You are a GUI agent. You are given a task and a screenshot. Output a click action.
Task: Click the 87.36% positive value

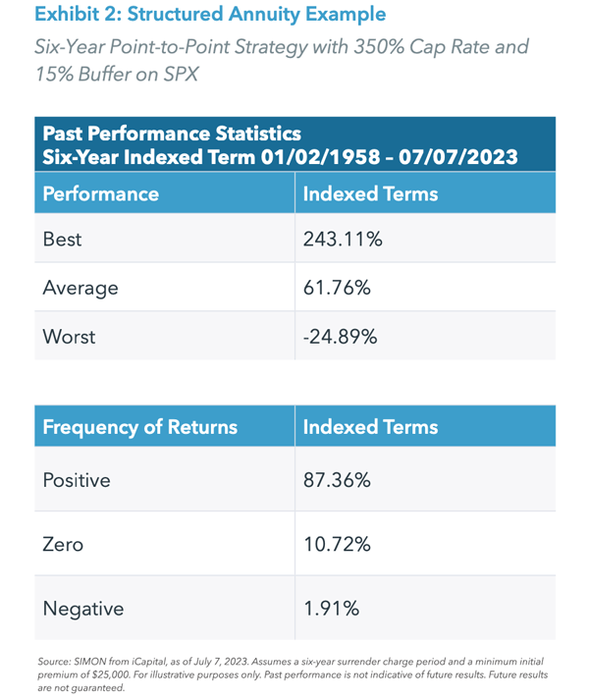click(x=337, y=480)
